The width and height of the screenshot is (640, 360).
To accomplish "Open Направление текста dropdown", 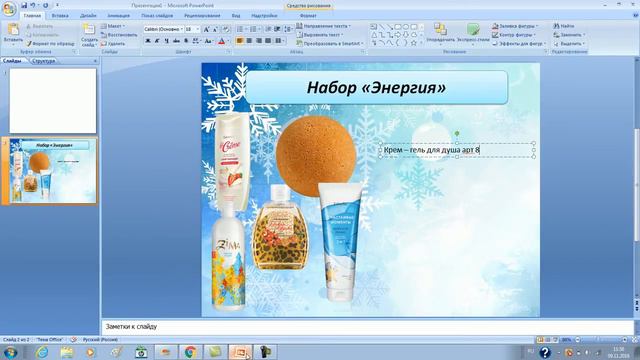I will tap(324, 26).
